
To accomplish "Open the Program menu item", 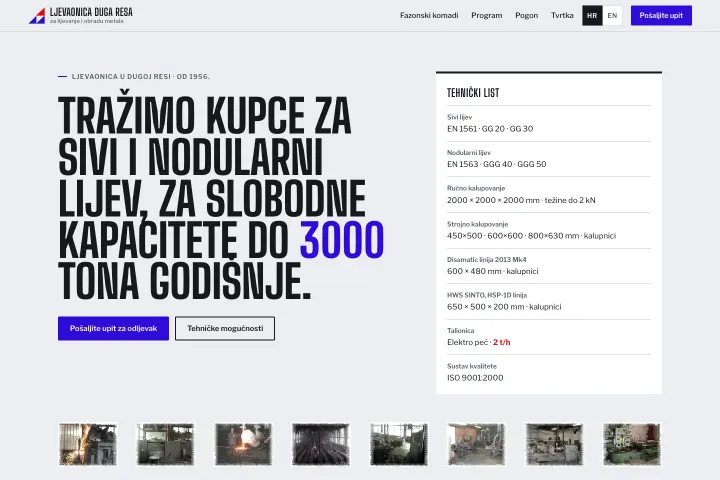I will pos(486,15).
